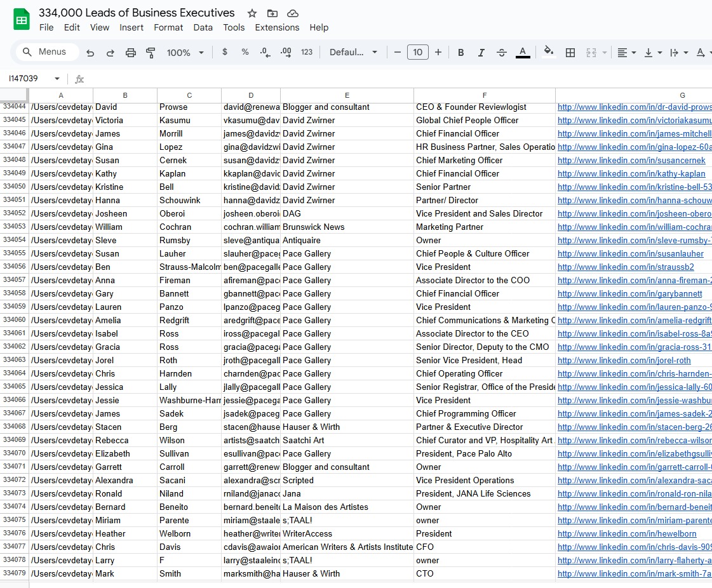Select the La Maison des Artistes cell
Screen dimensions: 712x588
[x=347, y=507]
